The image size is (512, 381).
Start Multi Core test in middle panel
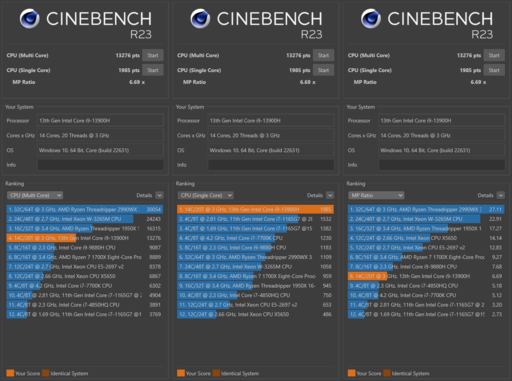[x=323, y=55]
